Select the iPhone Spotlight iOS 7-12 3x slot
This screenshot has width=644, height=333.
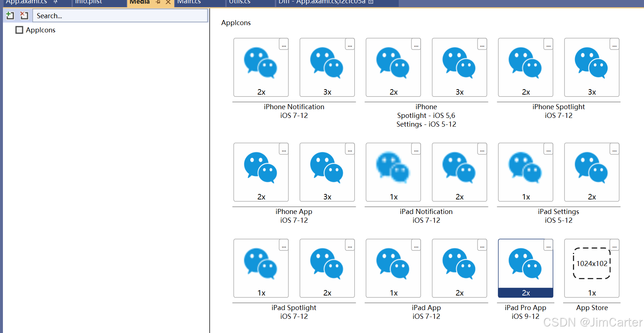pos(592,67)
